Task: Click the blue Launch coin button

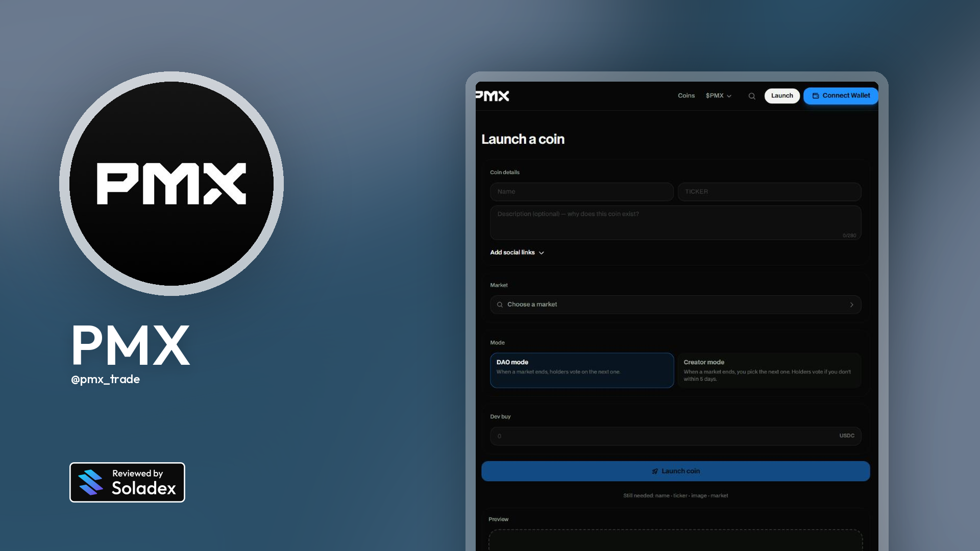Action: pyautogui.click(x=676, y=471)
